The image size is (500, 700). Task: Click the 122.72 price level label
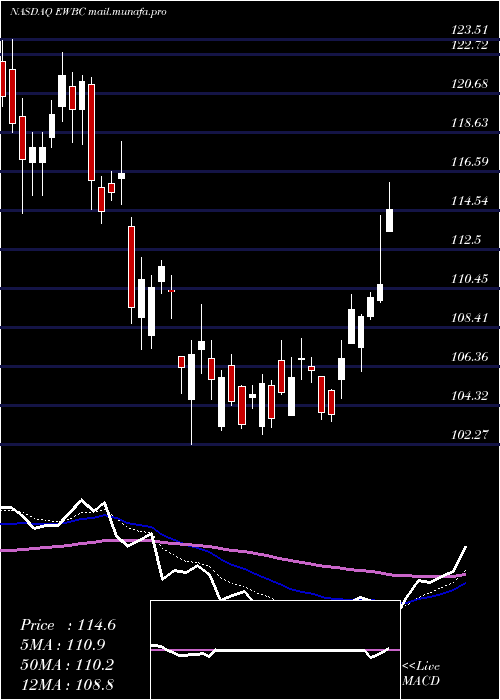coord(469,45)
